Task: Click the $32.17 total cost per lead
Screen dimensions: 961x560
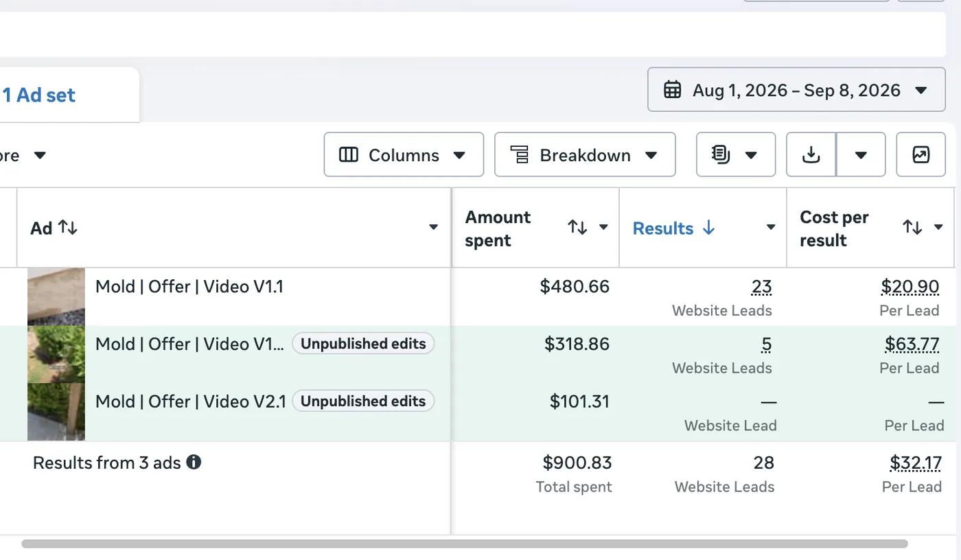Action: pos(916,463)
